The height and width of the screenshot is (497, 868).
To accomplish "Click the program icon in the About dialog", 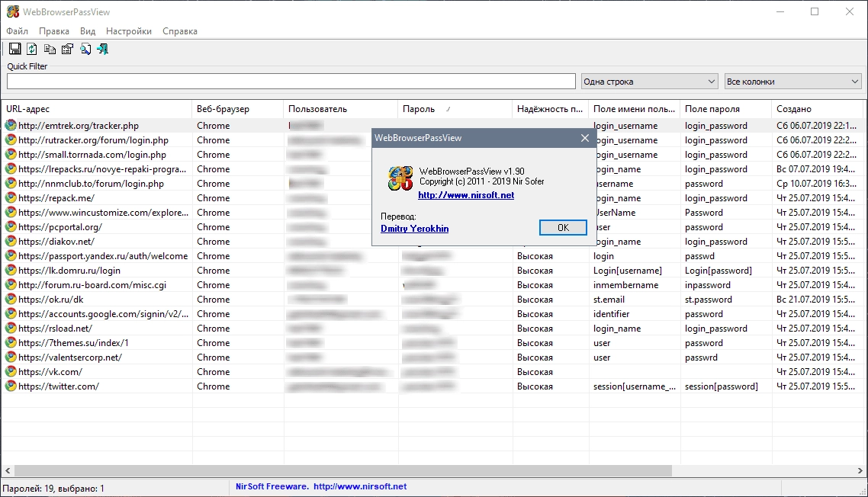I will [x=400, y=178].
